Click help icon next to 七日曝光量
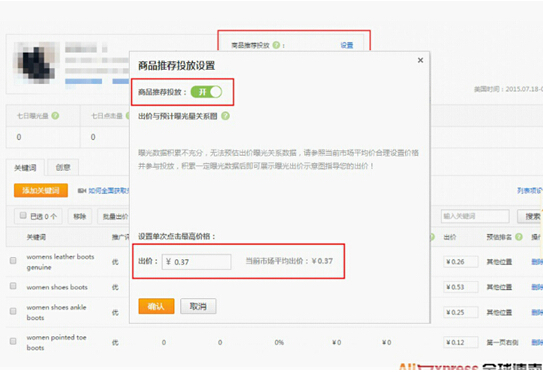Image resolution: width=543 pixels, height=372 pixels. 55,116
